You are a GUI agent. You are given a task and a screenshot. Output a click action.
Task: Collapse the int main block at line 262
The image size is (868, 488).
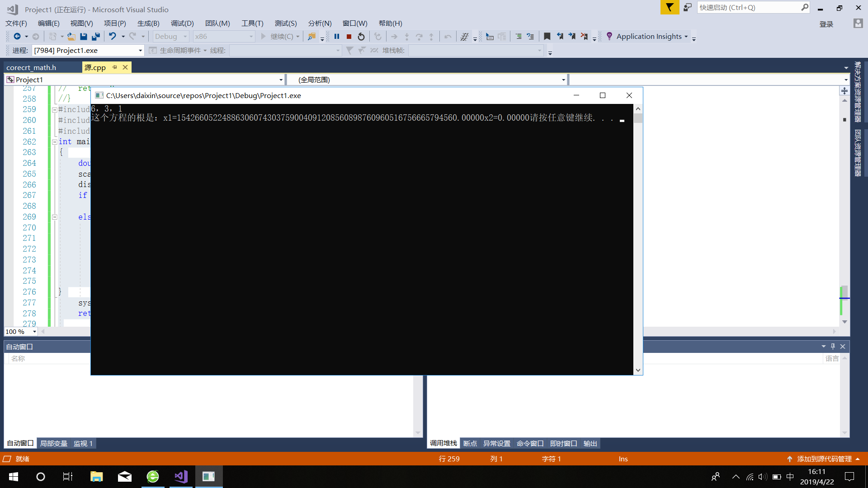point(54,142)
